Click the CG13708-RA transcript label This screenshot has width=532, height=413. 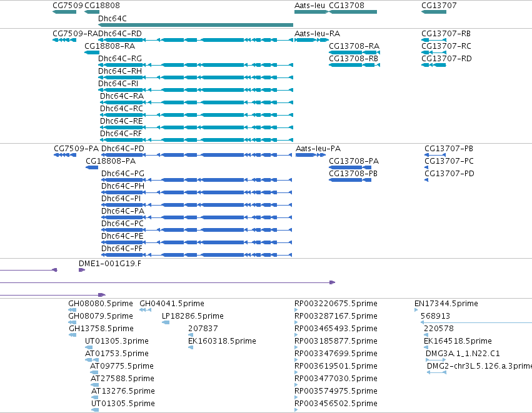pos(354,46)
